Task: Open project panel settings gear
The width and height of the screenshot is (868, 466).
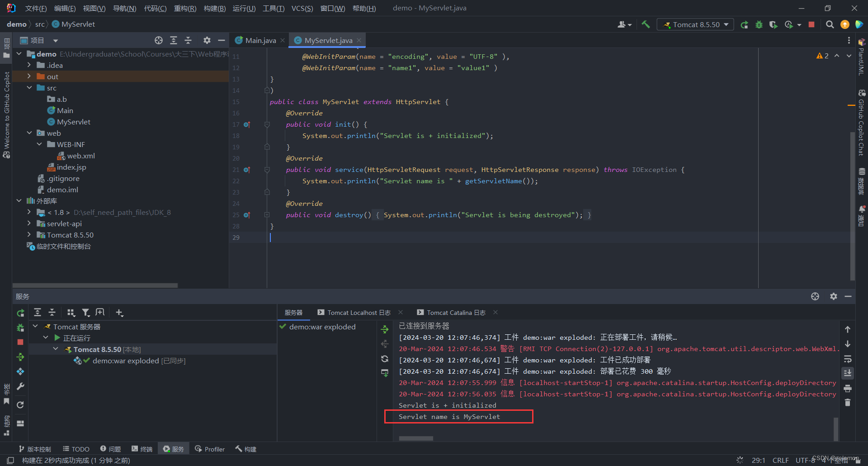Action: tap(207, 40)
